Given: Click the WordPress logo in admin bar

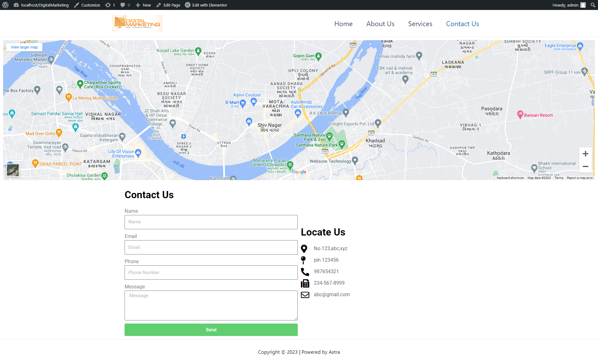Looking at the screenshot, I should pyautogui.click(x=5, y=5).
